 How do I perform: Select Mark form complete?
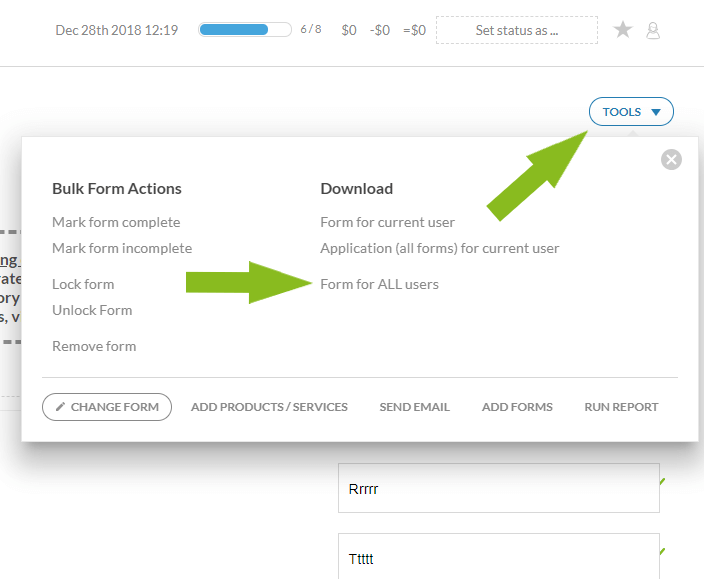click(116, 222)
